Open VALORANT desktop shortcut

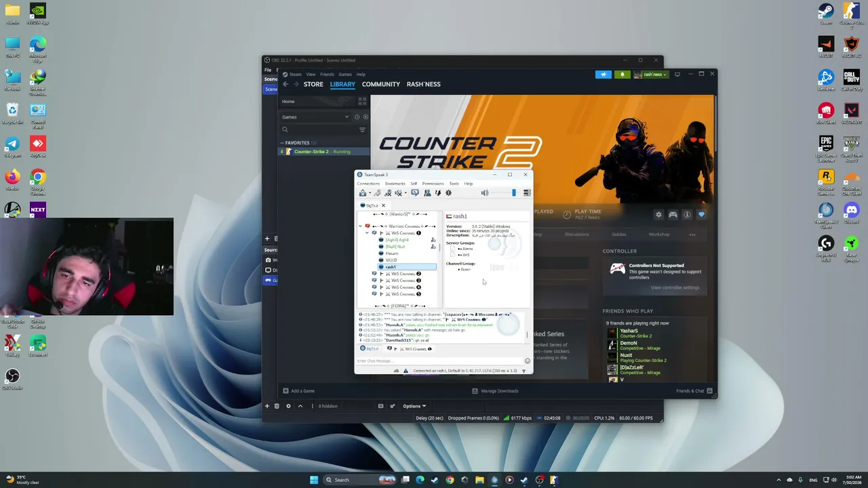click(x=851, y=113)
